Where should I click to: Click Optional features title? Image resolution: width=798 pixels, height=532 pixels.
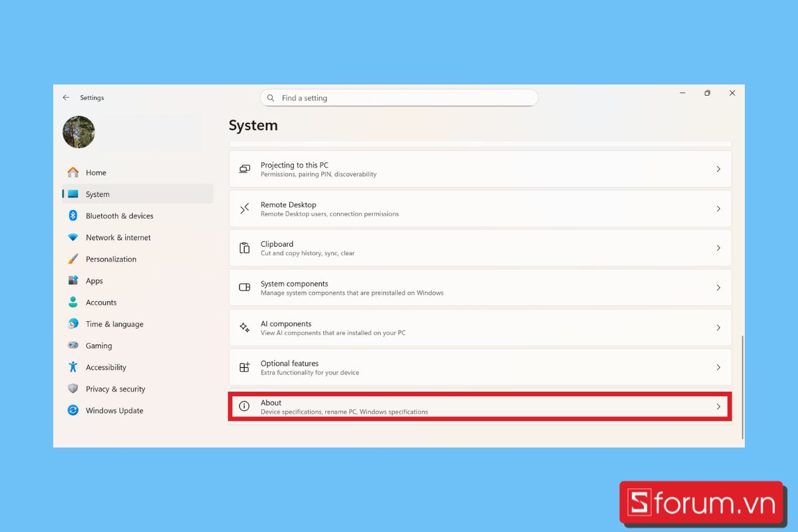tap(290, 363)
